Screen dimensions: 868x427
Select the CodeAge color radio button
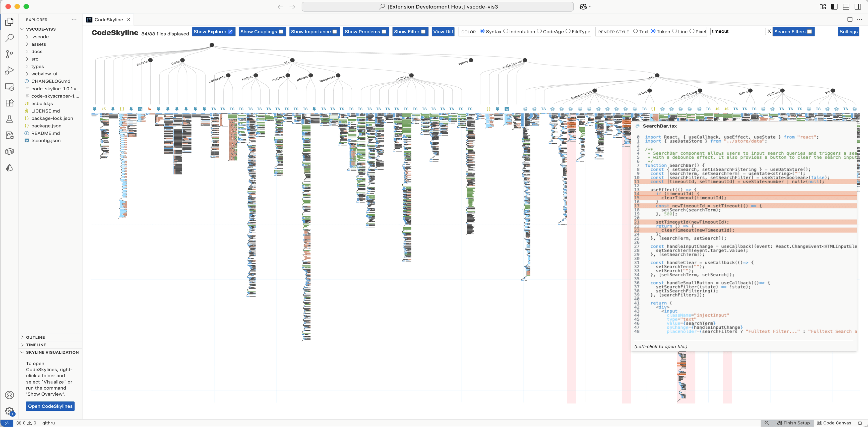click(x=539, y=31)
